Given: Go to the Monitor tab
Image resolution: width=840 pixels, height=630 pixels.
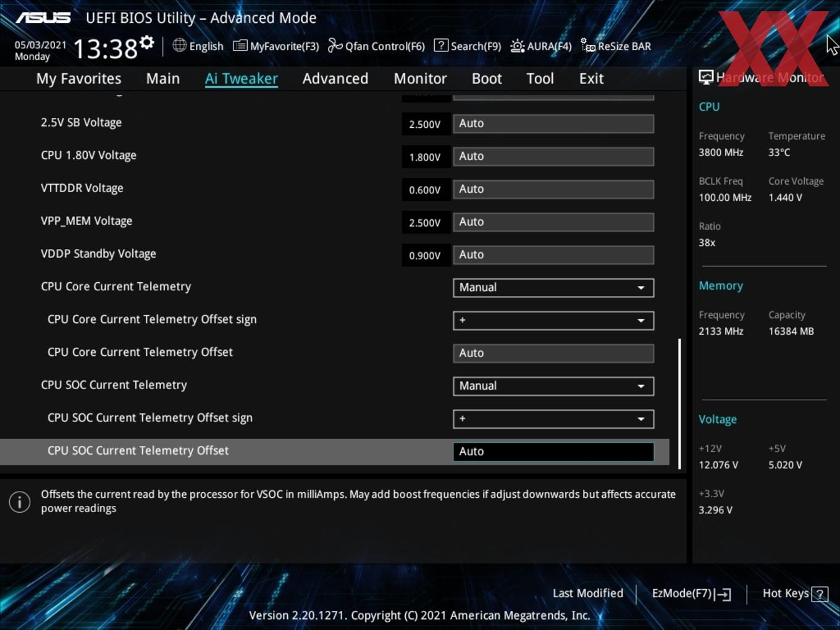Looking at the screenshot, I should coord(421,78).
